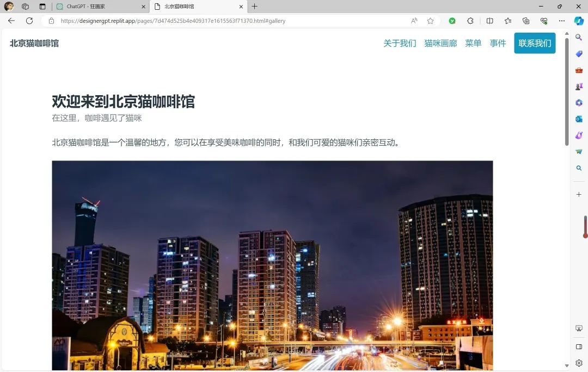Open the browser profile avatar menu

pyautogui.click(x=9, y=7)
